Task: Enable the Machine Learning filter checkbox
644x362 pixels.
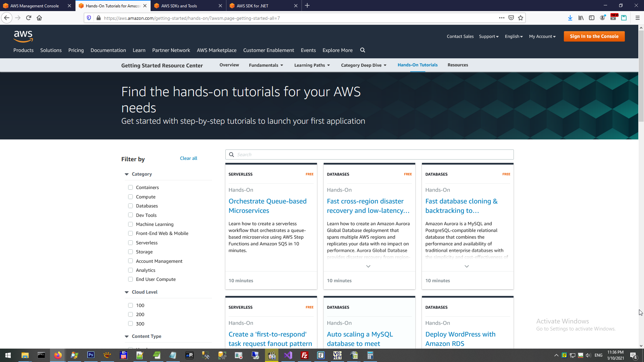Action: pos(130,224)
